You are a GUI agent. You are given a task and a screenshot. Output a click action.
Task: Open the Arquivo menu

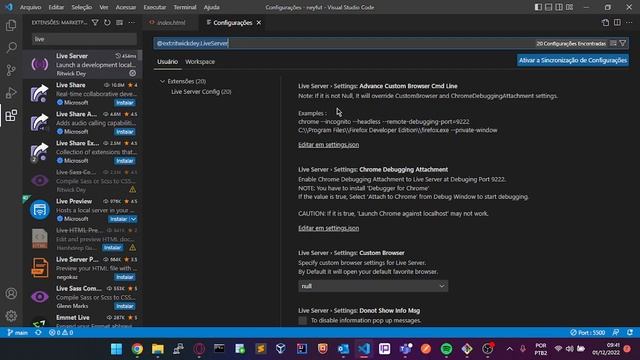coord(31,7)
